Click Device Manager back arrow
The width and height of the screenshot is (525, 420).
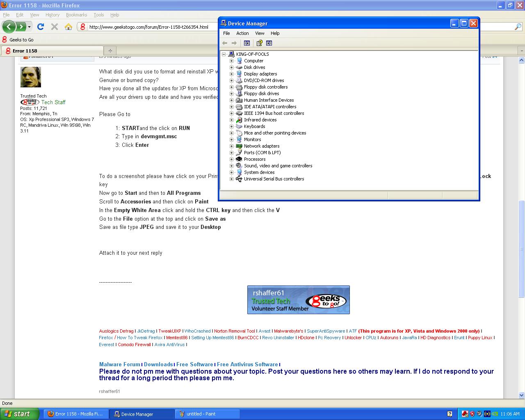pos(225,43)
